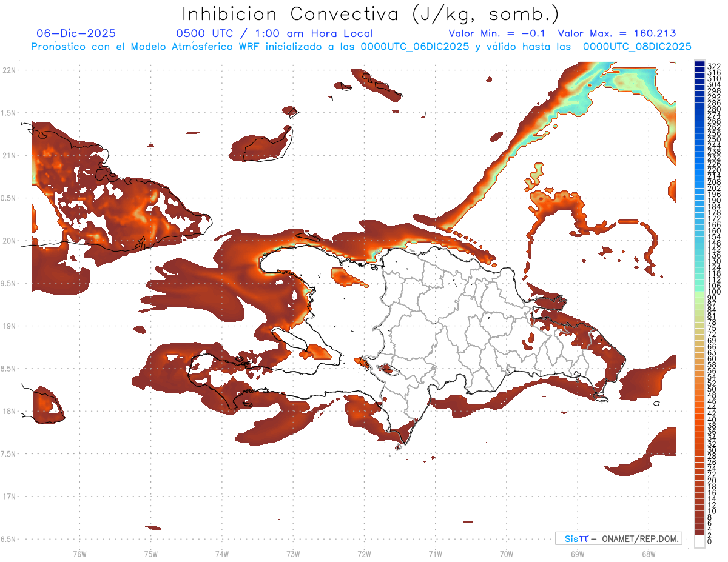Select the 'Valor Max. = 160.213' text

click(617, 34)
